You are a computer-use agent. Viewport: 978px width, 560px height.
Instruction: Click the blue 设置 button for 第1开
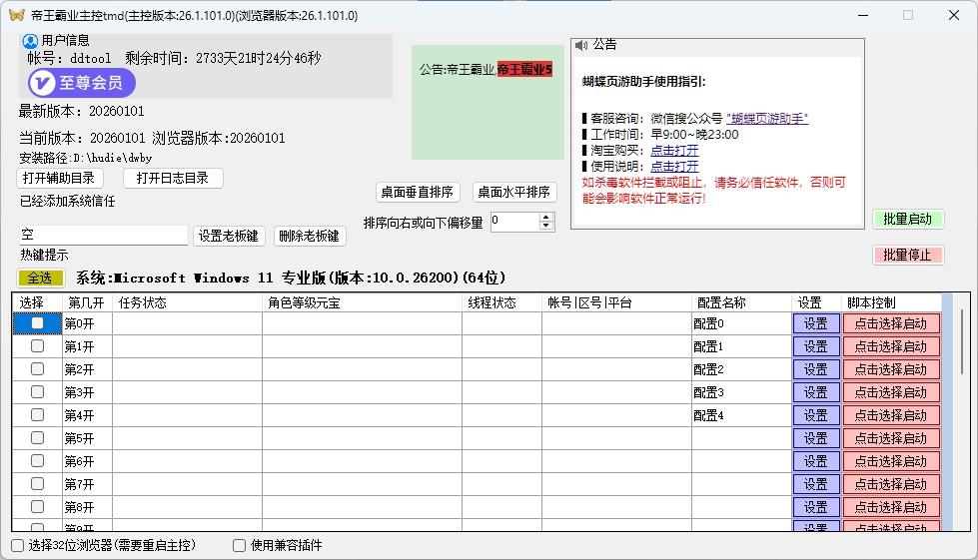(816, 346)
